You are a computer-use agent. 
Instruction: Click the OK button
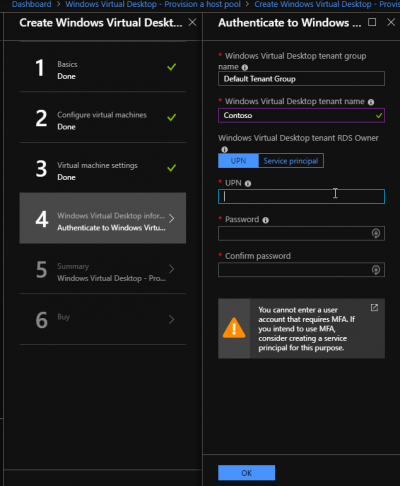247,473
